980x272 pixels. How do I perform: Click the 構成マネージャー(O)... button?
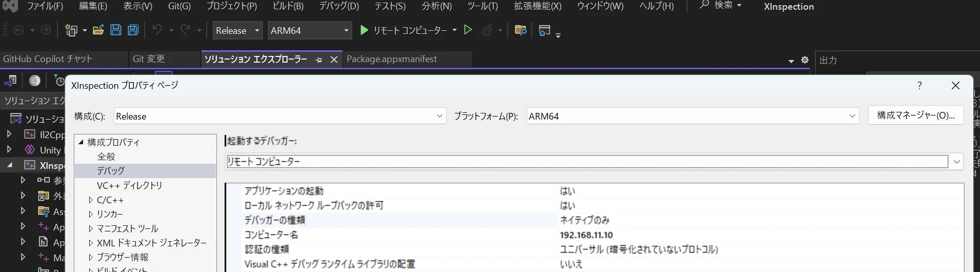(916, 115)
